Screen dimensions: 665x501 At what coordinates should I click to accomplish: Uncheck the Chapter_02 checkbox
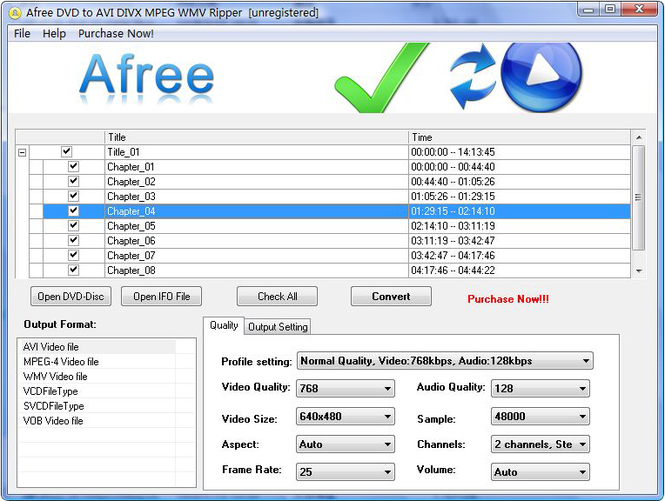73,181
